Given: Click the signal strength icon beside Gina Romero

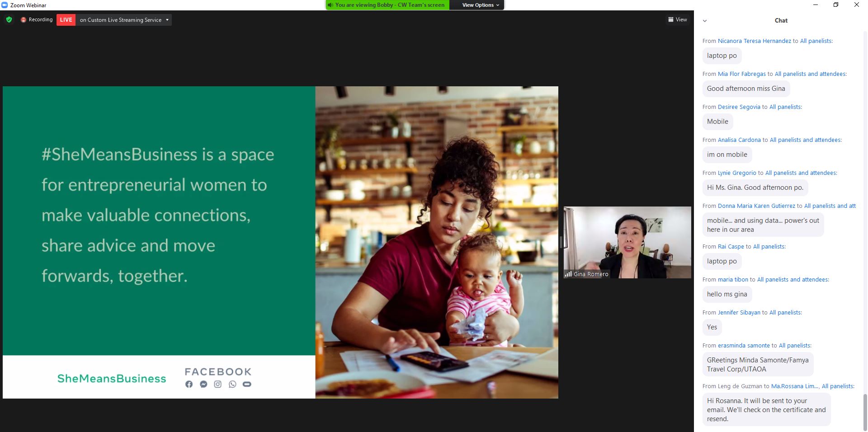Looking at the screenshot, I should coord(568,274).
